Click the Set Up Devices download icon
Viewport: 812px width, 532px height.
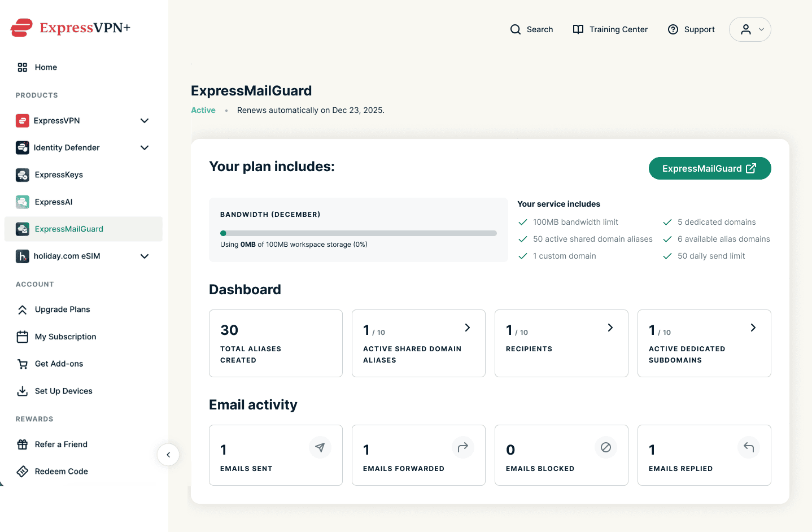[x=23, y=391]
